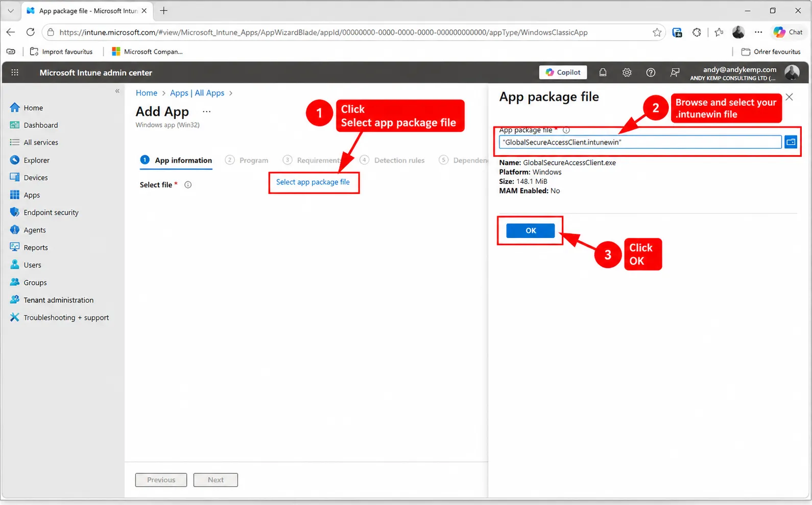This screenshot has width=812, height=505.
Task: Click the App package file info icon
Action: pos(566,130)
